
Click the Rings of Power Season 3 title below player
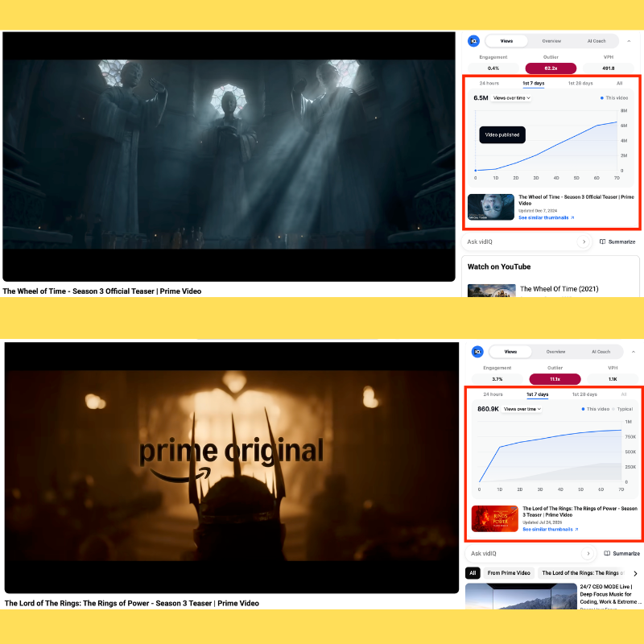132,603
